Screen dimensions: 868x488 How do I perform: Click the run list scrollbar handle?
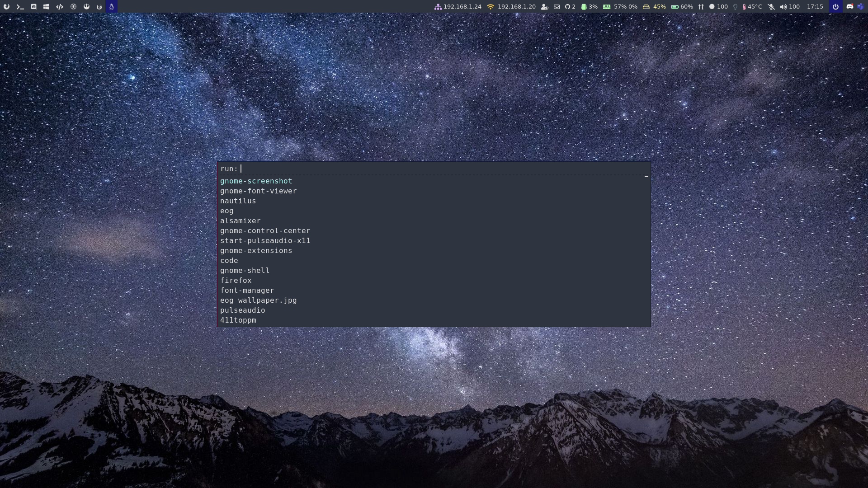646,177
